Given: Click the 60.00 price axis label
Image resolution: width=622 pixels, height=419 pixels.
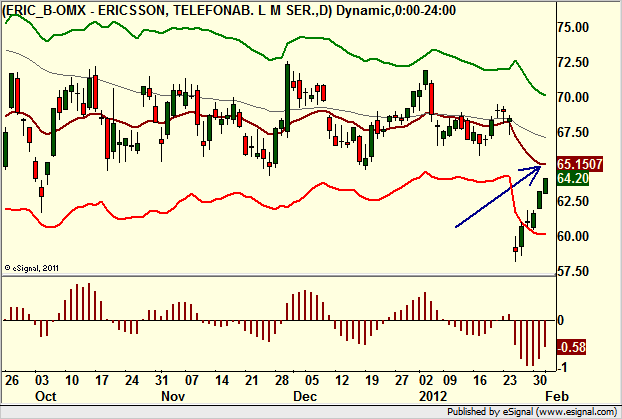Looking at the screenshot, I should pos(573,236).
